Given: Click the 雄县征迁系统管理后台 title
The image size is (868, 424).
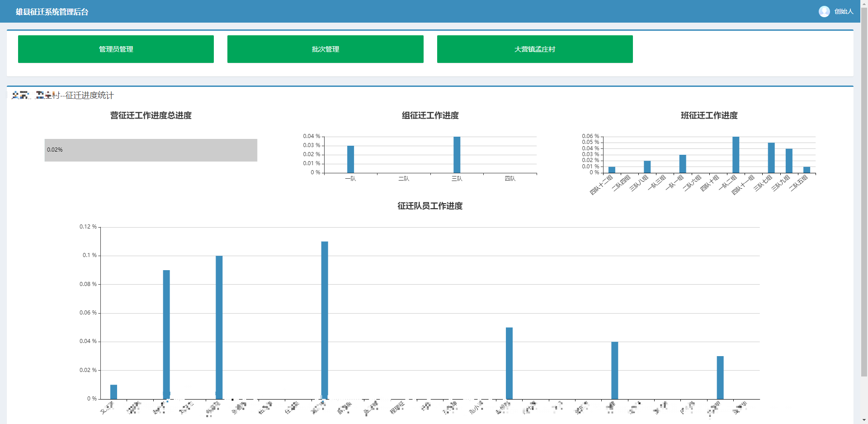Looking at the screenshot, I should tap(52, 12).
